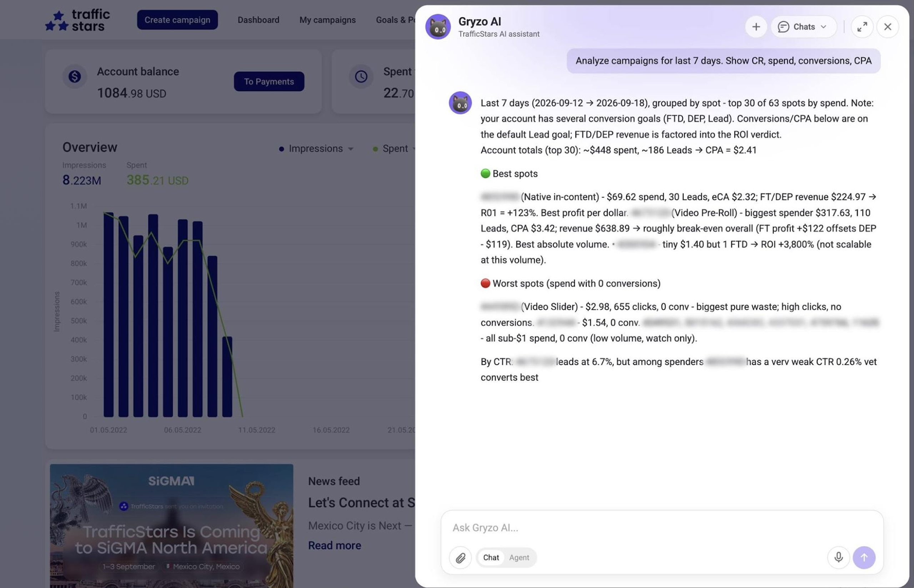Click the Let's Connect news headline
This screenshot has width=914, height=588.
click(362, 502)
